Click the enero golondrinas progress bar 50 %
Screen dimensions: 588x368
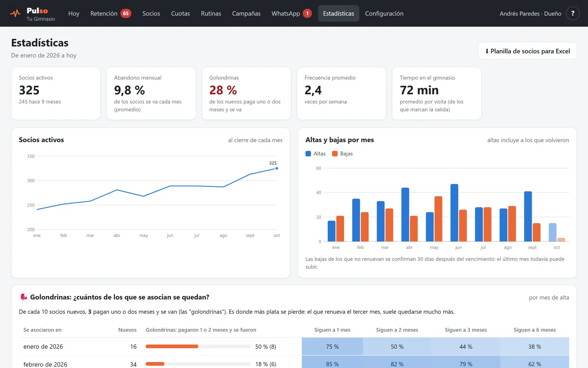pos(198,346)
